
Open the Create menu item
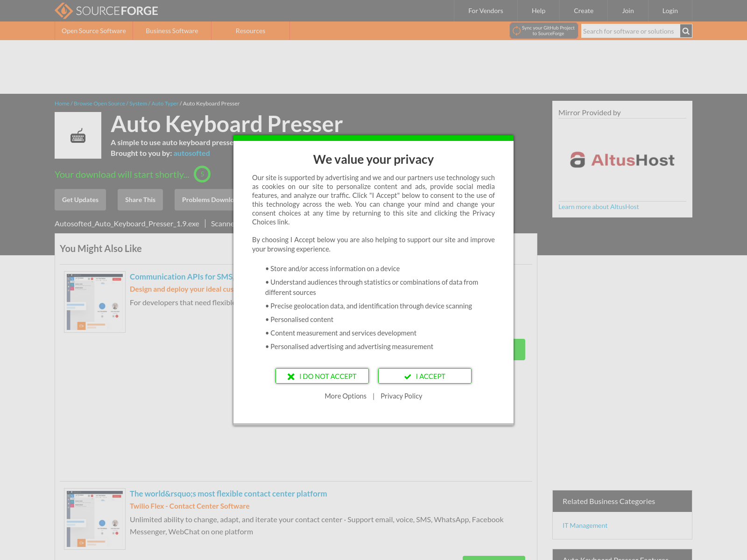[x=584, y=11]
